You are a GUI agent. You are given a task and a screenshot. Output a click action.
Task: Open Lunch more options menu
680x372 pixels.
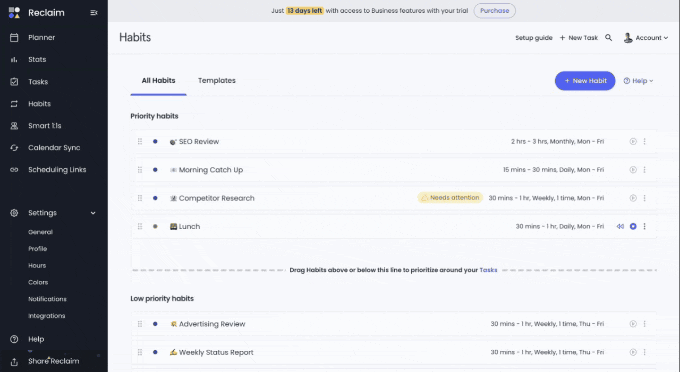point(644,226)
